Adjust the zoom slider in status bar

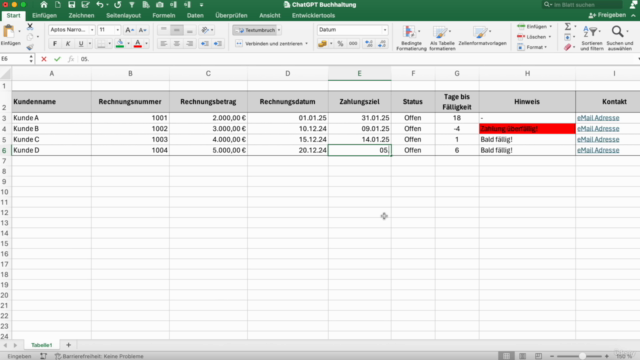pyautogui.click(x=582, y=356)
